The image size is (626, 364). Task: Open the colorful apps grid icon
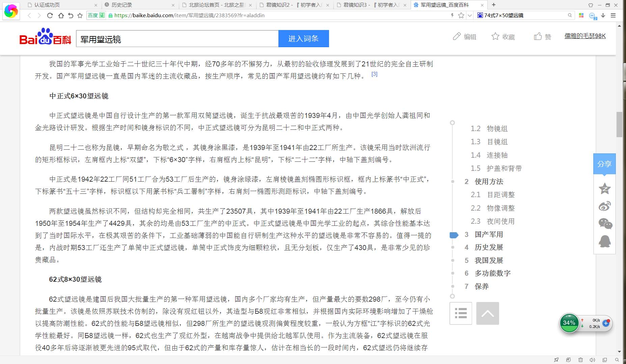(581, 16)
